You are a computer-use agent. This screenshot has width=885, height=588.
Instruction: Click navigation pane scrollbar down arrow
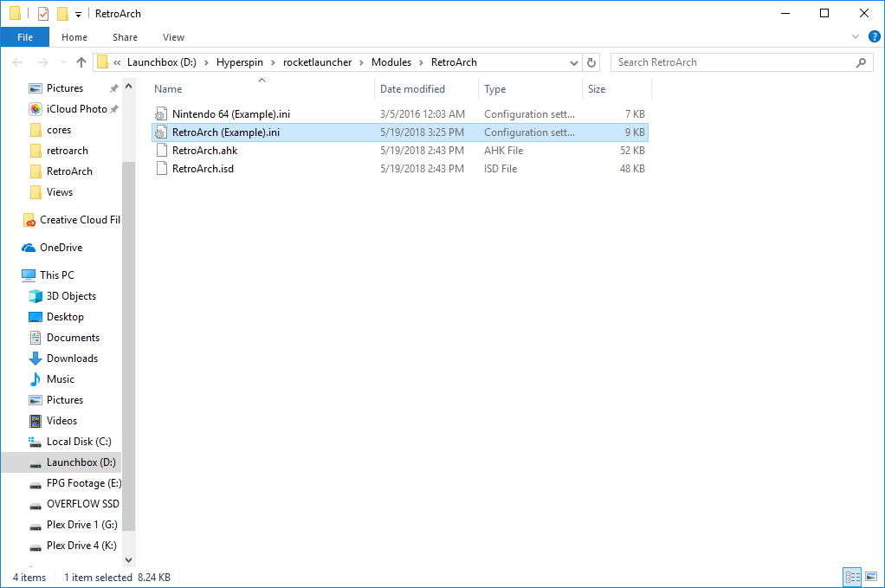(x=129, y=560)
